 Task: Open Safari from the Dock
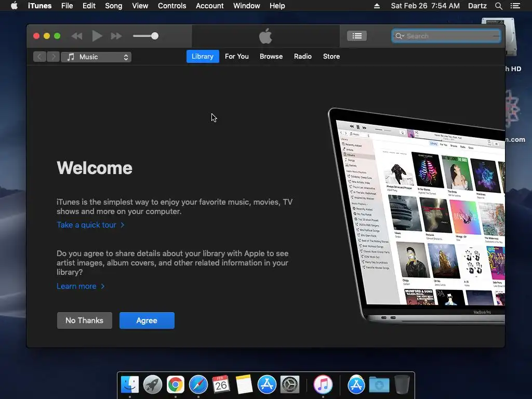(x=198, y=384)
